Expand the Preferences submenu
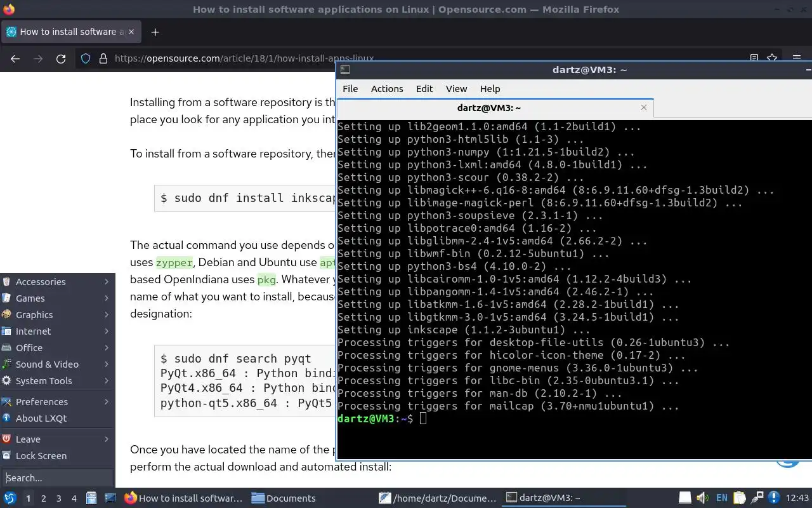This screenshot has width=812, height=508. point(57,402)
